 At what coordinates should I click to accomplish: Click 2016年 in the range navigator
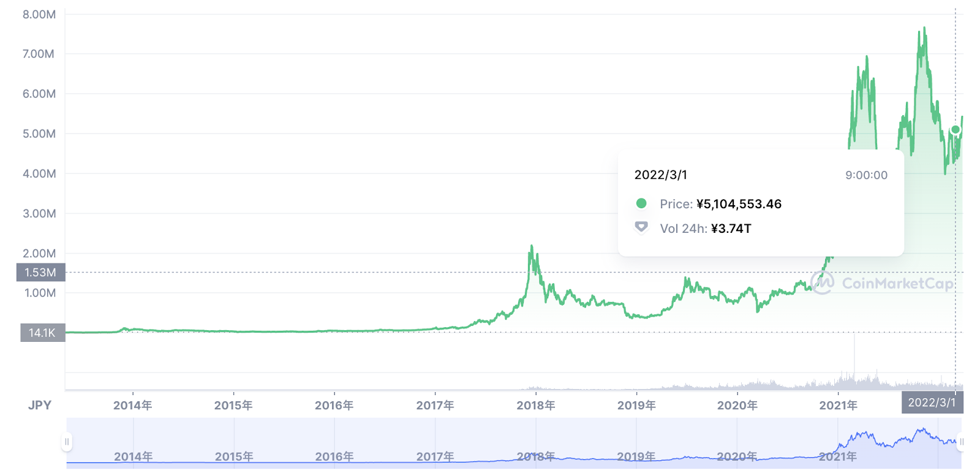(x=334, y=456)
